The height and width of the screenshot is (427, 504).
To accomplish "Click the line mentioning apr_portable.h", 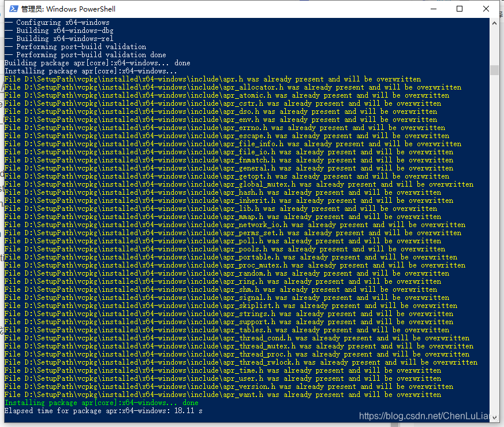I will [x=231, y=257].
